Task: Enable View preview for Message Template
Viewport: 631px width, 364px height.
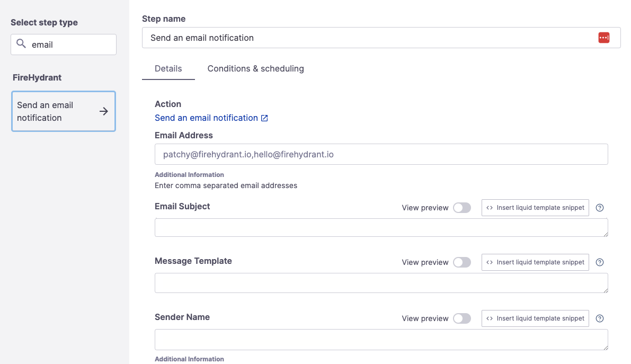Action: [462, 262]
